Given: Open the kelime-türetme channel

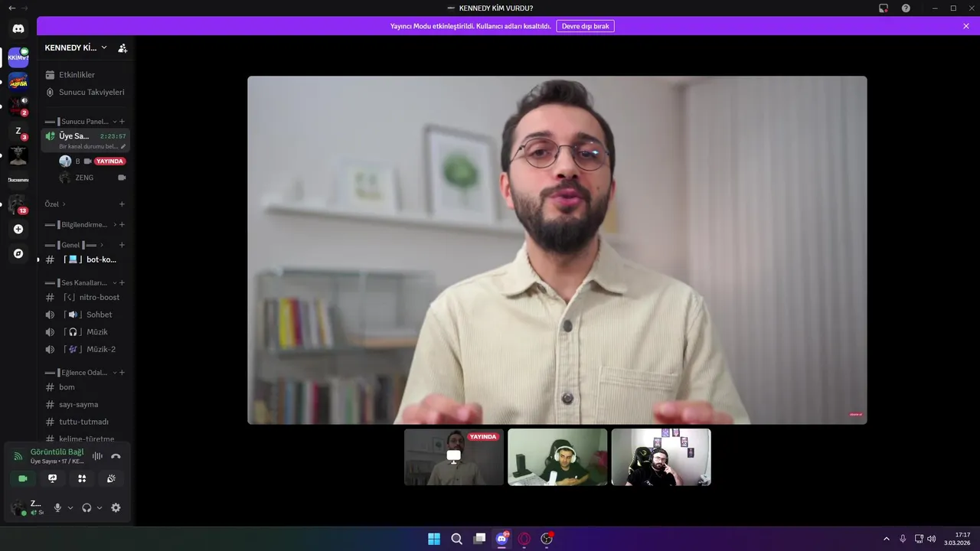Looking at the screenshot, I should 85,439.
